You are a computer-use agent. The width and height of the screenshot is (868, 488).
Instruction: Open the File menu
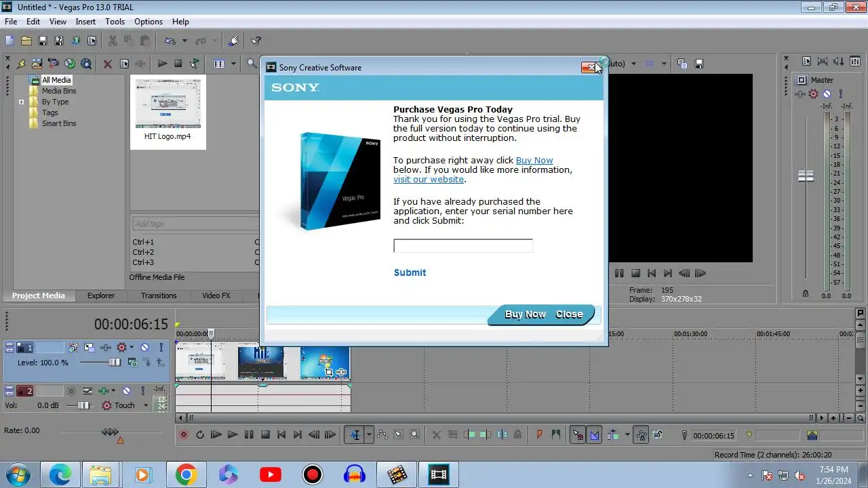(x=11, y=22)
